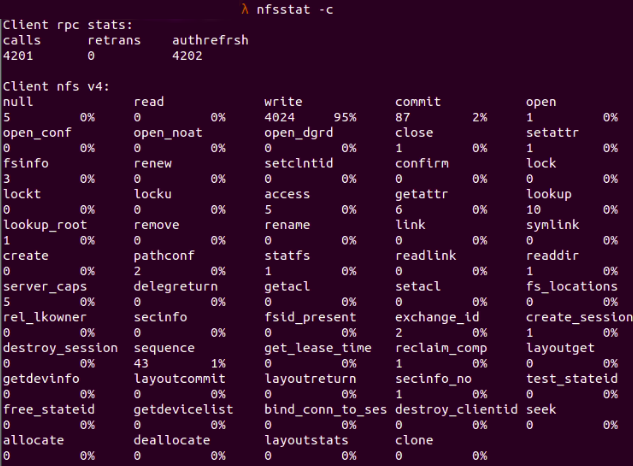Viewport: 633px width, 466px height.
Task: Click the 'destroy_clientid' operation label
Action: coord(456,408)
